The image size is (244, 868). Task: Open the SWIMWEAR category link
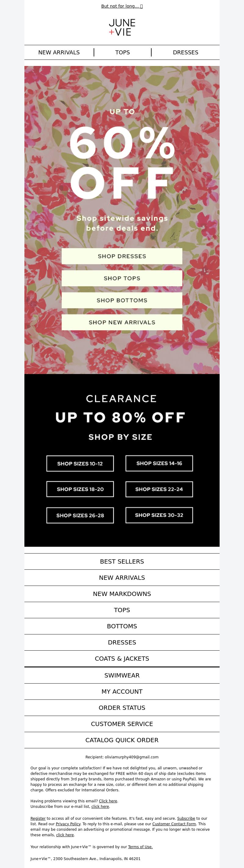tap(122, 675)
